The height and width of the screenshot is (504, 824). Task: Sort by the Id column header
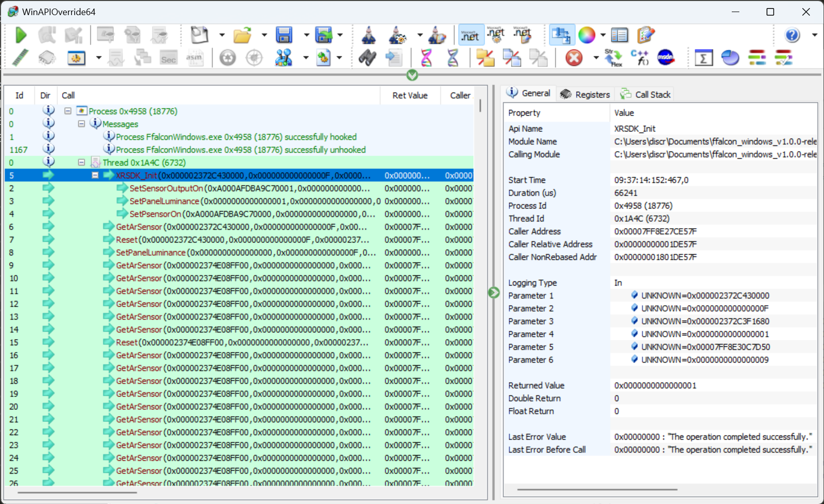19,95
